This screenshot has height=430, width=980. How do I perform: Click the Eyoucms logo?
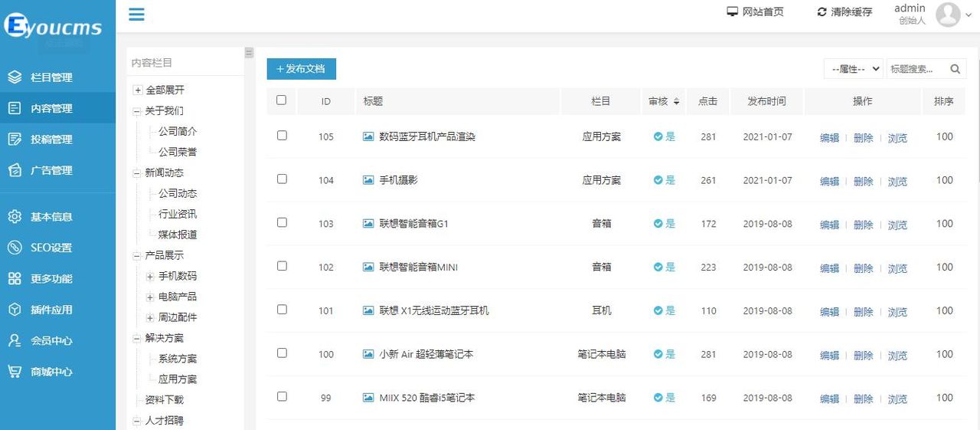coord(53,26)
